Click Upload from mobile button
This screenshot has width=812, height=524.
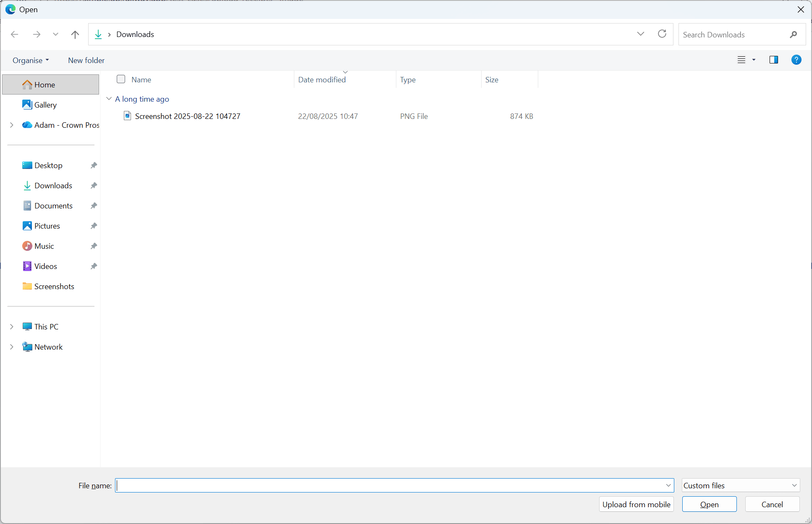(x=636, y=504)
